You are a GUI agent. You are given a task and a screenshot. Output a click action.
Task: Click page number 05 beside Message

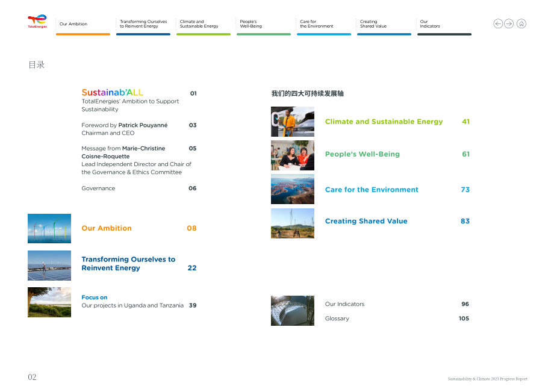(193, 148)
